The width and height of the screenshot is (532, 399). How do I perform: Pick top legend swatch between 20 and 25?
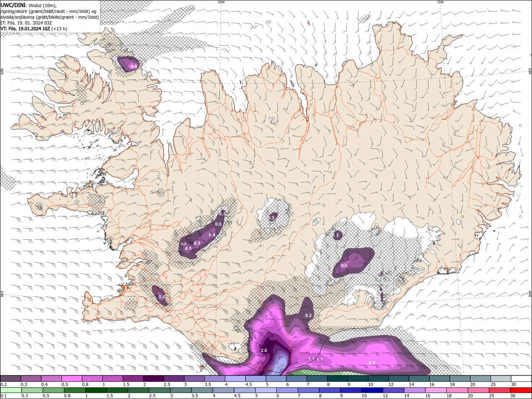(x=480, y=379)
